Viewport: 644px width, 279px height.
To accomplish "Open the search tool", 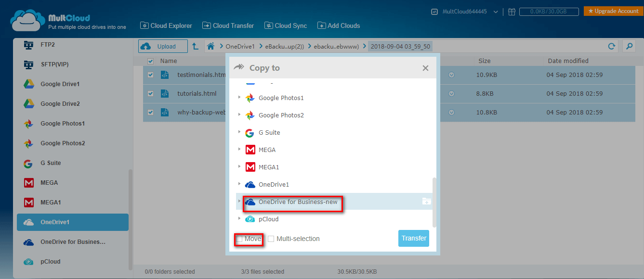I will click(x=629, y=47).
